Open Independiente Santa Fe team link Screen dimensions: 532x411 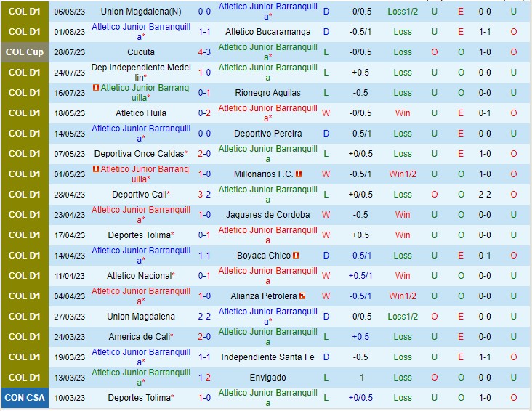[x=267, y=357]
